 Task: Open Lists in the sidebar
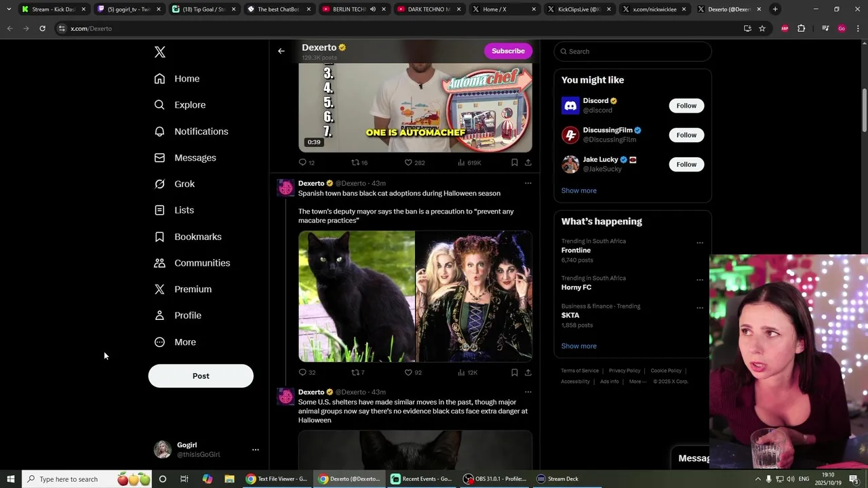point(174,210)
